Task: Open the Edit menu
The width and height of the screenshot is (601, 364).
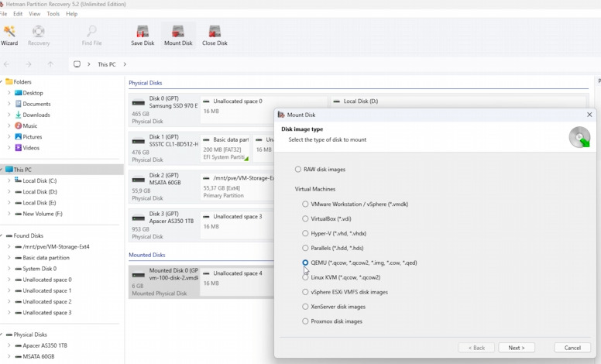Action: 18,14
